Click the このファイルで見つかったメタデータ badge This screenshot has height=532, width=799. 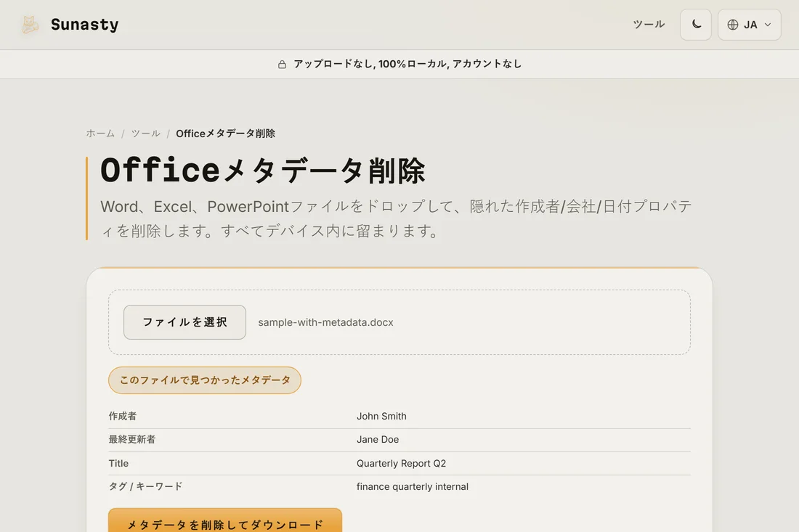click(x=204, y=380)
